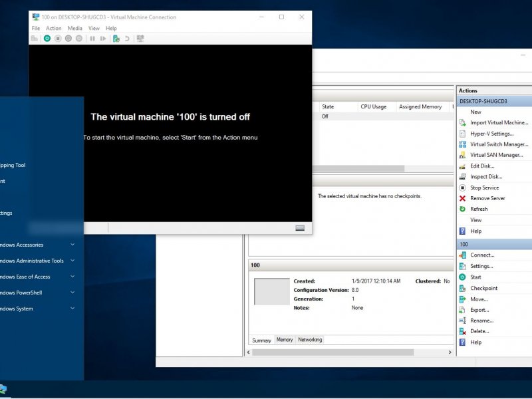
Task: Switch to the Networking tab
Action: click(310, 340)
